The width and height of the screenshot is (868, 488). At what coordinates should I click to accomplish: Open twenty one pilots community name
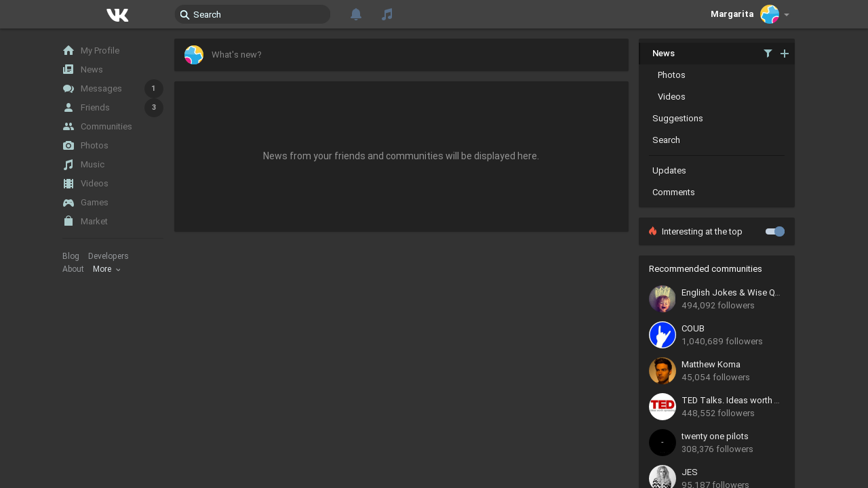point(715,436)
